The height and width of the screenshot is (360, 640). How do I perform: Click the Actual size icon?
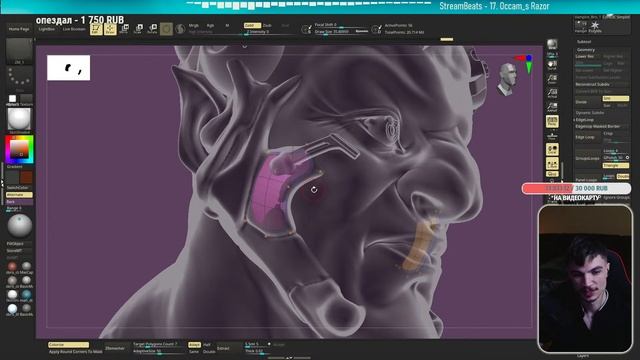[552, 93]
